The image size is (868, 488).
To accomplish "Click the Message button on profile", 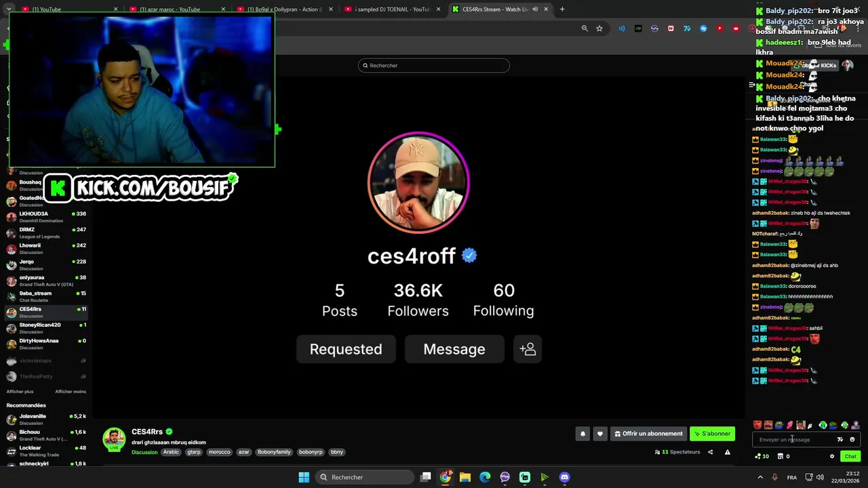I will [x=454, y=349].
